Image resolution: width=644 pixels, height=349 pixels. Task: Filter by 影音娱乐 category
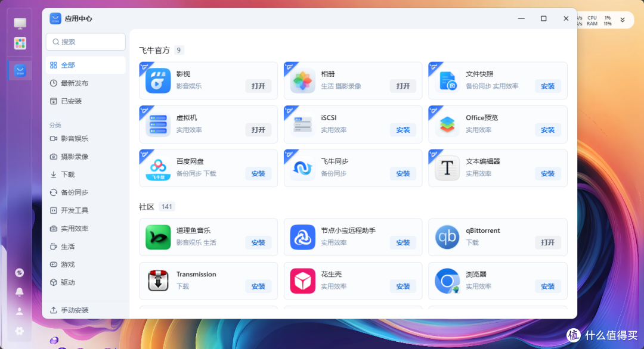pos(85,139)
